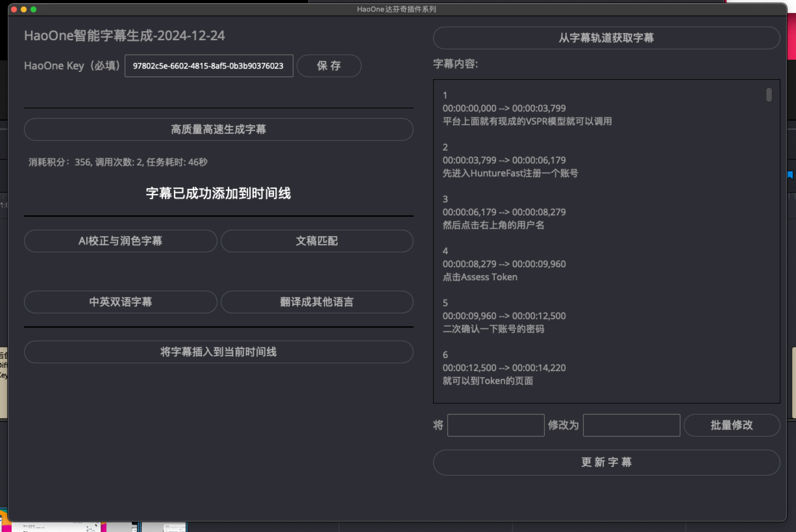Click the 字幕内容: label
The image size is (796, 532).
[456, 64]
